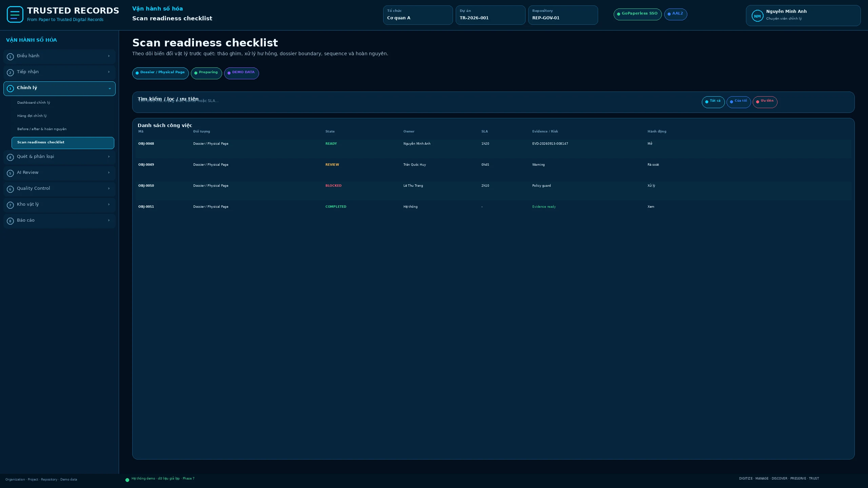Click the green status dot in the footer
Image resolution: width=868 pixels, height=488 pixels.
127,480
